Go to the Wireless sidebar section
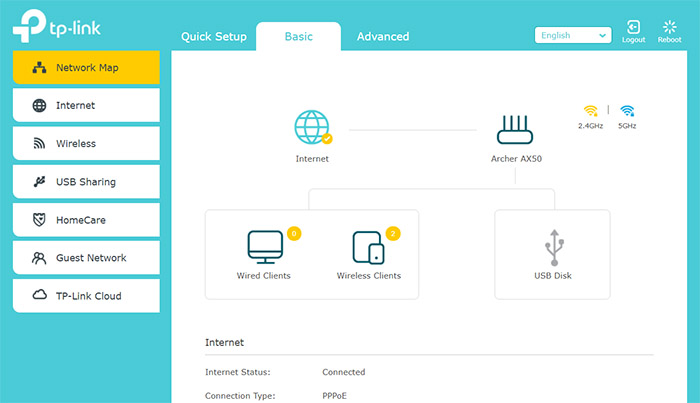700x403 pixels. pyautogui.click(x=86, y=143)
